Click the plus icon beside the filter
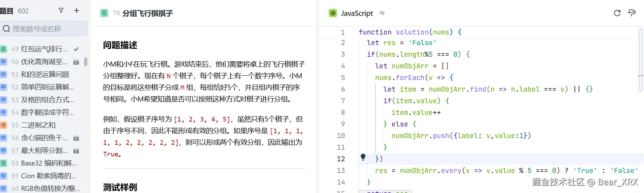The image size is (644, 193). (x=76, y=11)
